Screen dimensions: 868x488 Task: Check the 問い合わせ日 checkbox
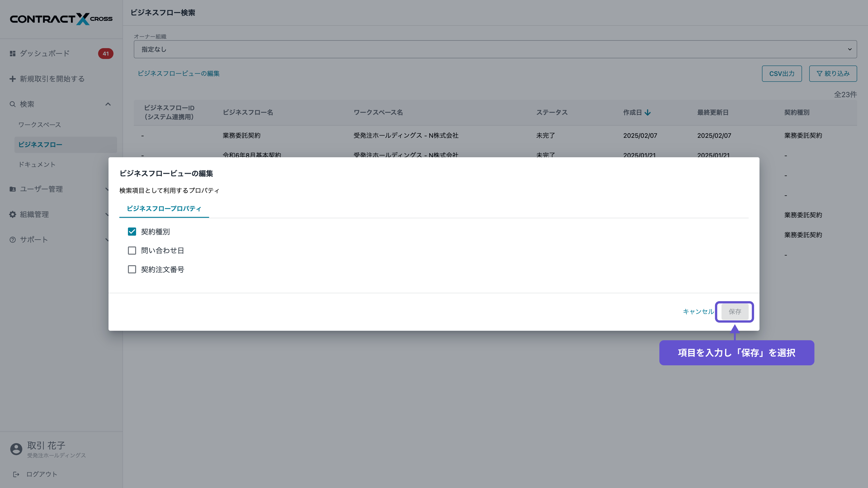point(132,251)
